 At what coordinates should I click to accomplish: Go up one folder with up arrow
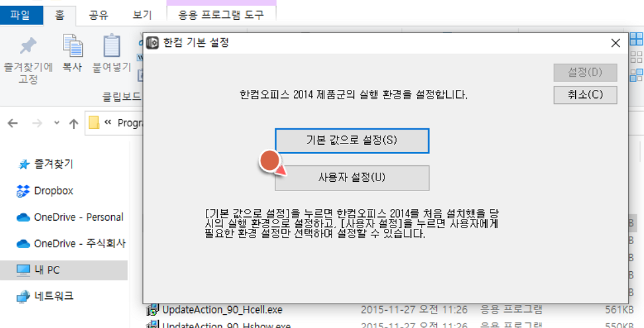tap(73, 123)
